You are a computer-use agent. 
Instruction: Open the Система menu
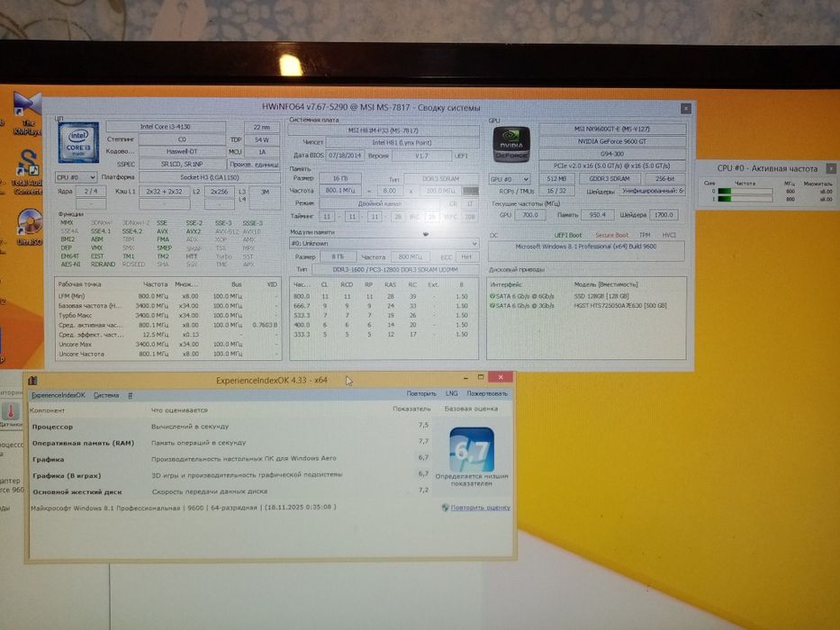coord(106,395)
